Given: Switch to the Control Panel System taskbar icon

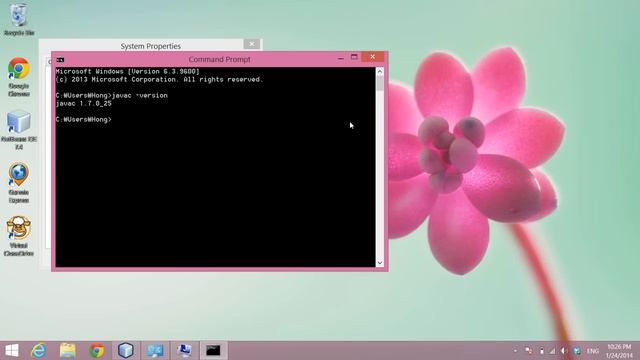Looking at the screenshot, I should (x=155, y=350).
